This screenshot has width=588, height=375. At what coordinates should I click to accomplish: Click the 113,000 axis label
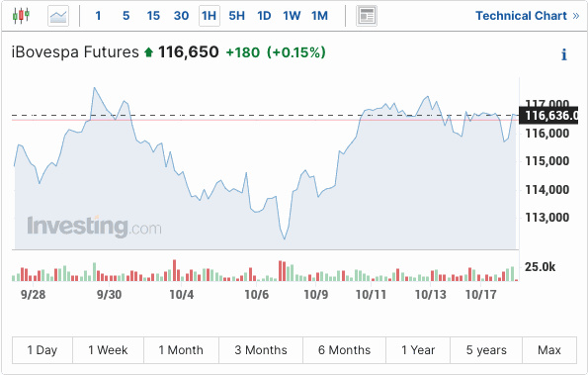[x=547, y=218]
